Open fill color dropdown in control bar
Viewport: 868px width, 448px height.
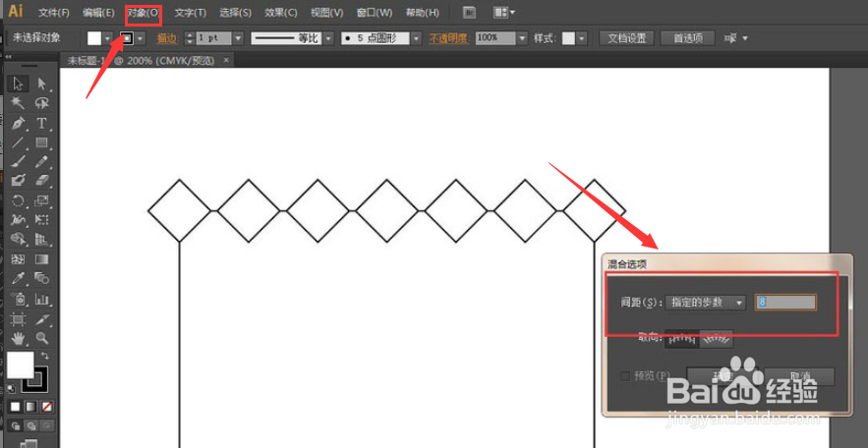(108, 38)
